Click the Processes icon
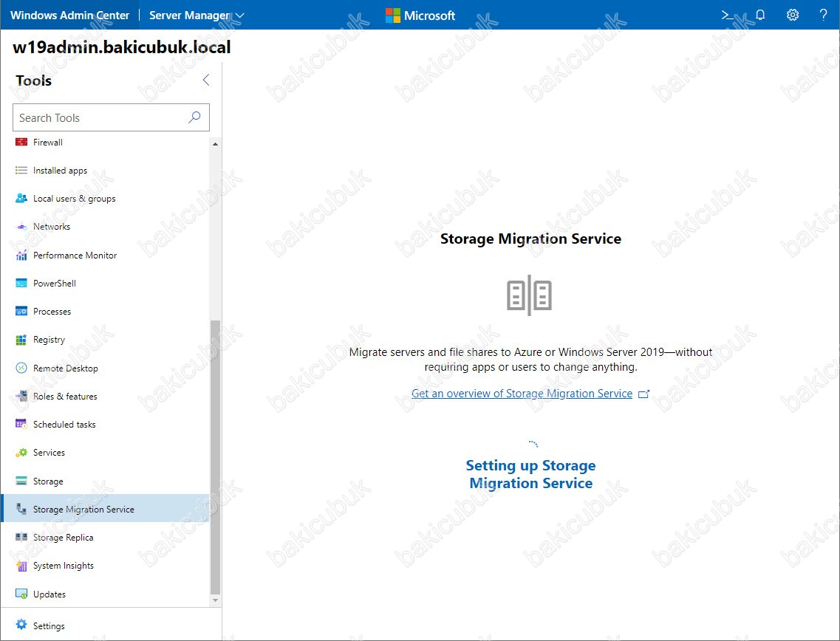This screenshot has height=641, width=840. [x=21, y=311]
